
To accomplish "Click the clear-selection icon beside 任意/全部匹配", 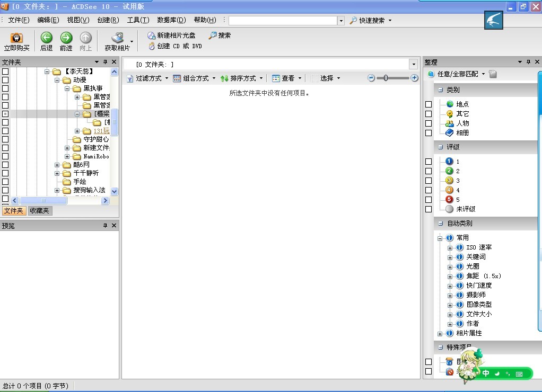I will coord(493,74).
